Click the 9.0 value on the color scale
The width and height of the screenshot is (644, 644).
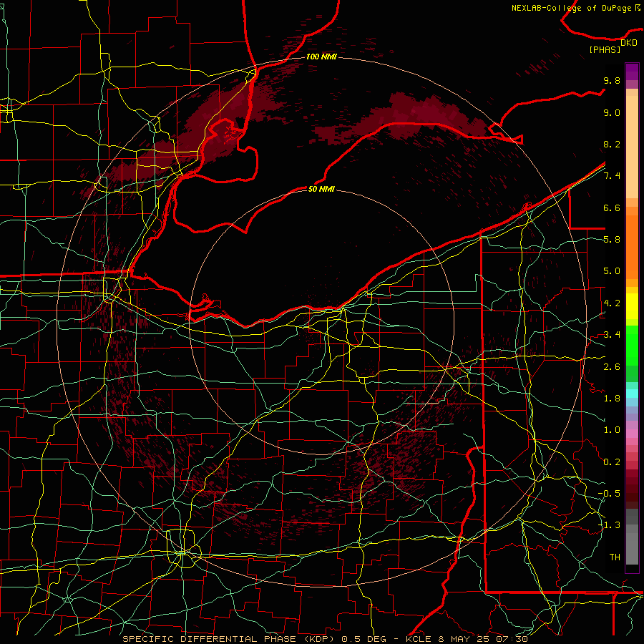[612, 112]
